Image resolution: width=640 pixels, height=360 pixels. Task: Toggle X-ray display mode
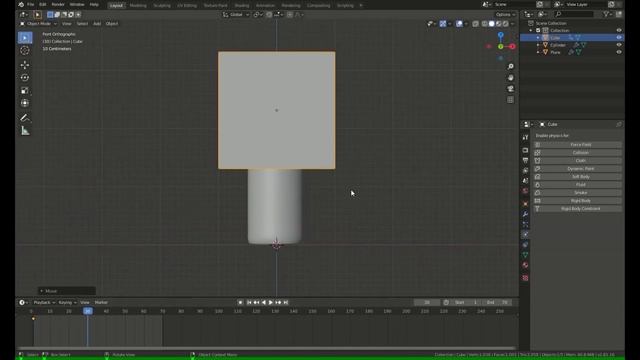tap(476, 24)
